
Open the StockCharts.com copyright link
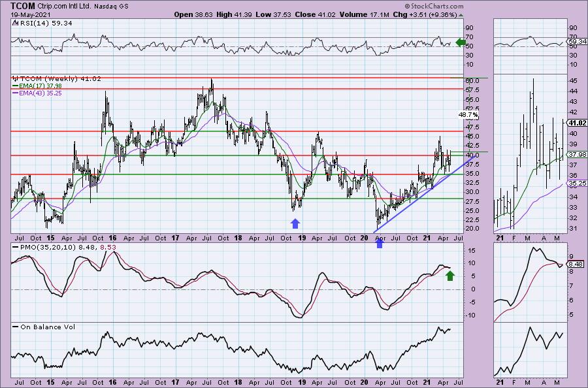tap(434, 6)
